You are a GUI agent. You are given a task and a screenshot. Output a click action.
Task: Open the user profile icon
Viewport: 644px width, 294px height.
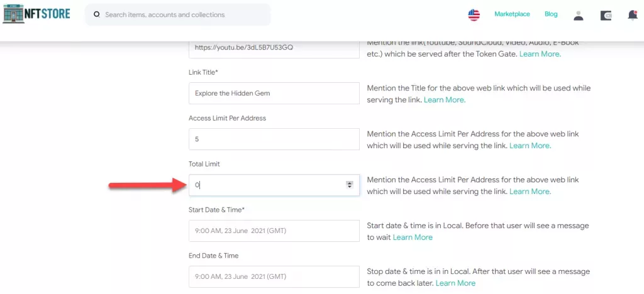coord(578,15)
